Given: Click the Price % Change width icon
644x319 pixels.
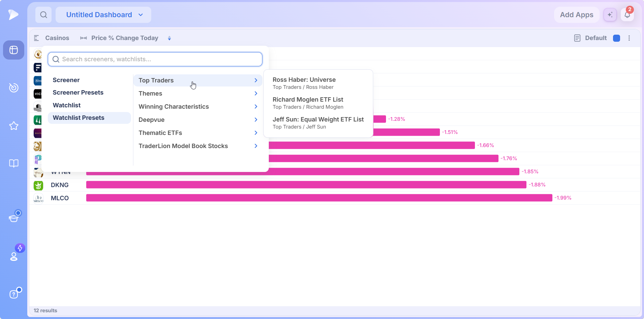Looking at the screenshot, I should coord(84,38).
